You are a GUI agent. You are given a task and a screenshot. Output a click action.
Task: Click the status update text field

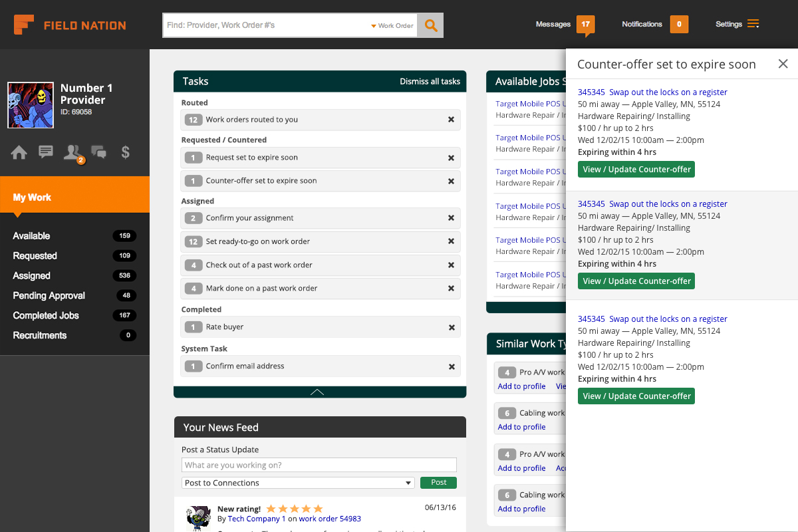pyautogui.click(x=319, y=465)
